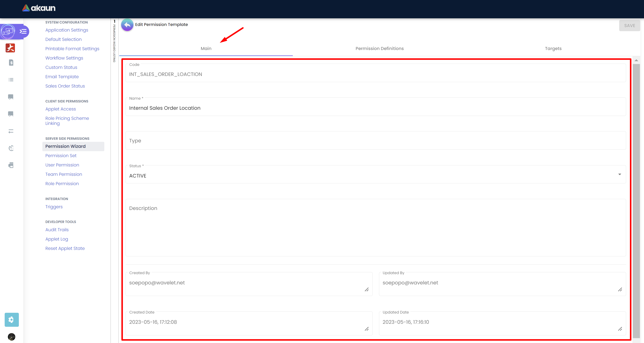Open the Type selection field

(375, 141)
